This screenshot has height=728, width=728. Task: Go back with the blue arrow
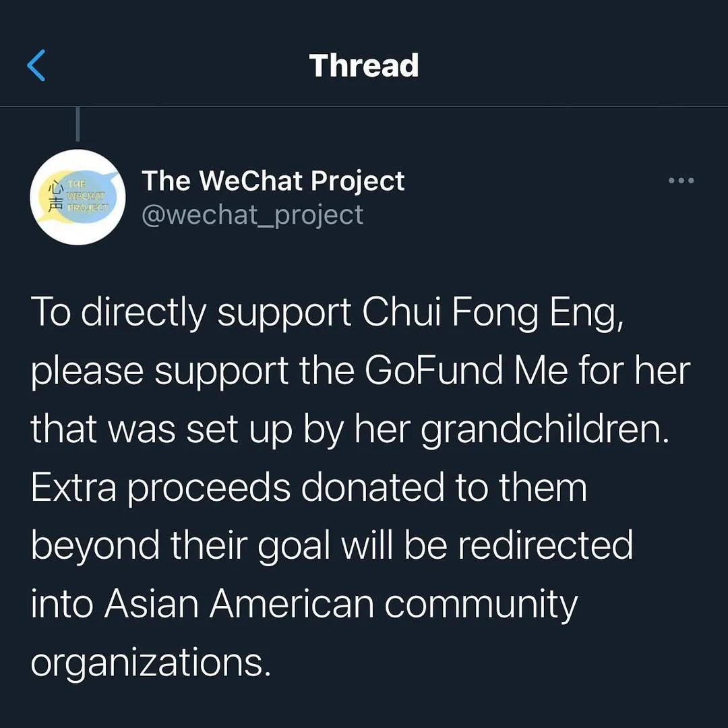pos(36,65)
